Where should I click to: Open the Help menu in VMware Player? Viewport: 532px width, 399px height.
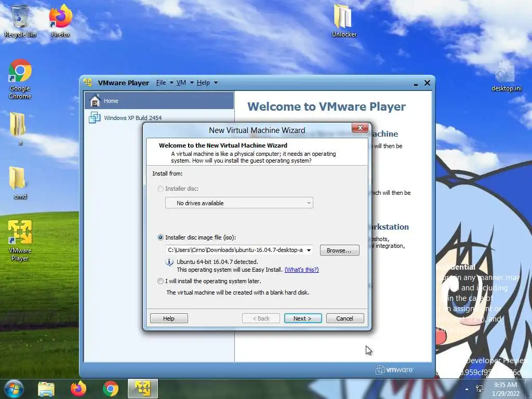(203, 83)
